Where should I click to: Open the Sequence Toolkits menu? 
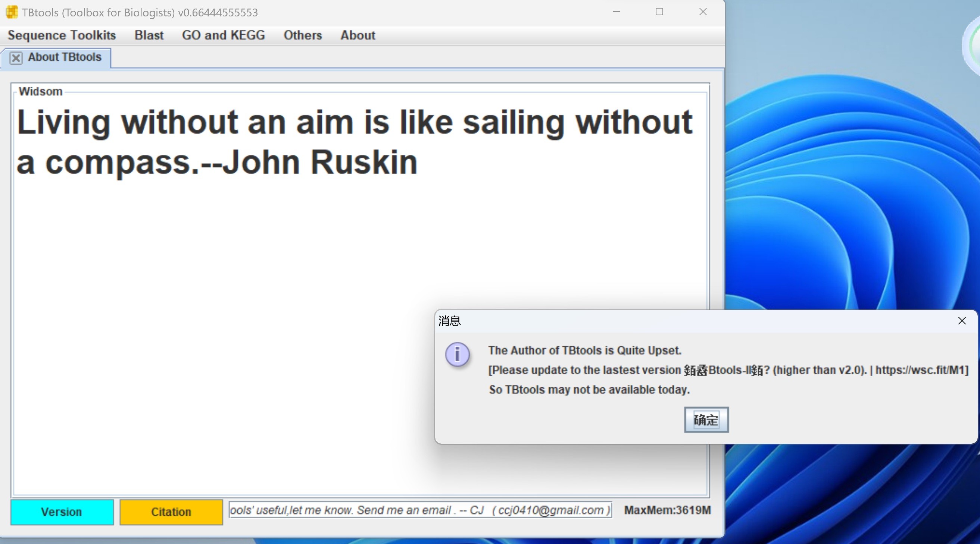[x=62, y=35]
